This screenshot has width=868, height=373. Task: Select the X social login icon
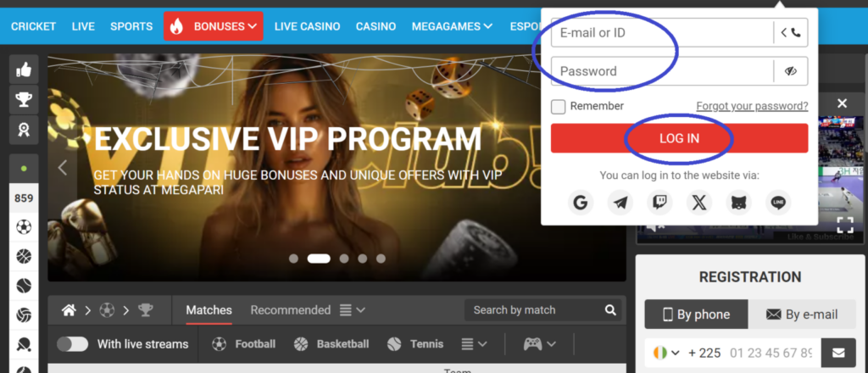coord(699,203)
